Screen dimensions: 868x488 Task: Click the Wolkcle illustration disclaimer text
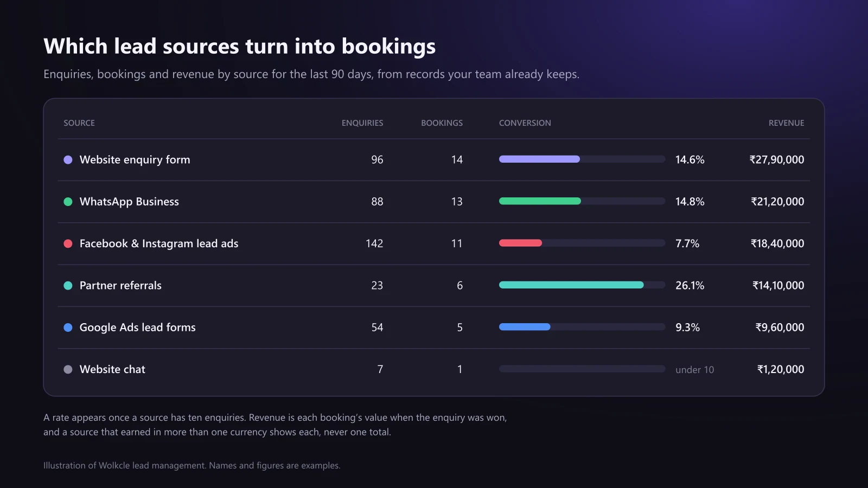click(192, 466)
